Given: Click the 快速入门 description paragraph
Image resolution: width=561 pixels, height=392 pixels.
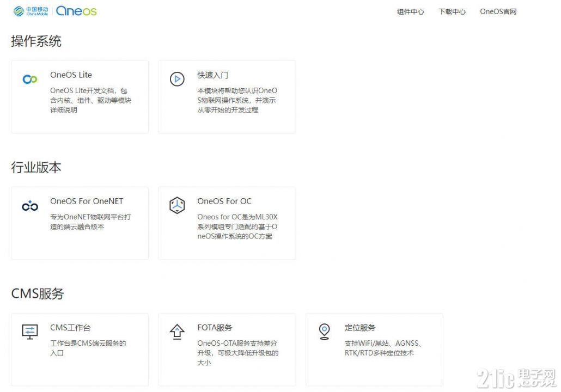Looking at the screenshot, I should click(237, 100).
